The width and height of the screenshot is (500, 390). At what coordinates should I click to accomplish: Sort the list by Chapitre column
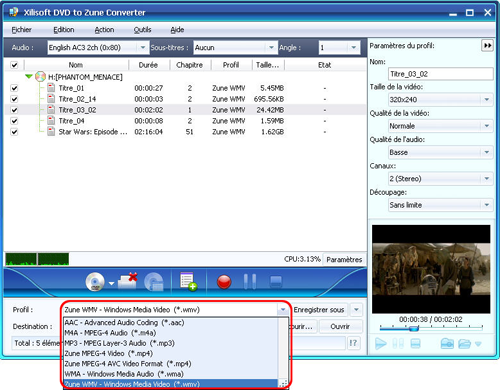click(189, 65)
